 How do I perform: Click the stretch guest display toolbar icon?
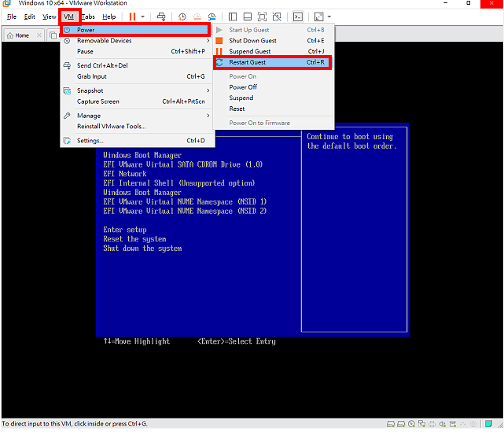click(319, 17)
